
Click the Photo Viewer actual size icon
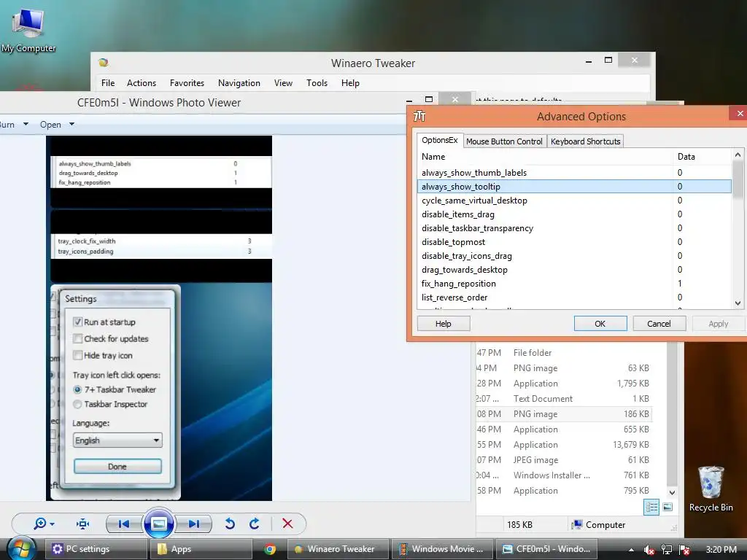pos(83,524)
